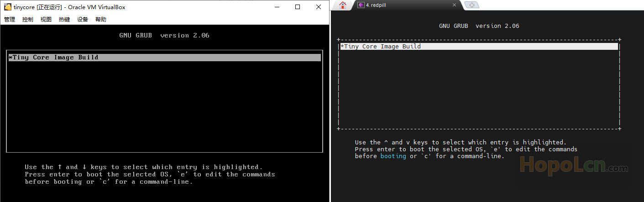
Task: Click GNU GRUB version text in redpill terminal
Action: click(479, 26)
